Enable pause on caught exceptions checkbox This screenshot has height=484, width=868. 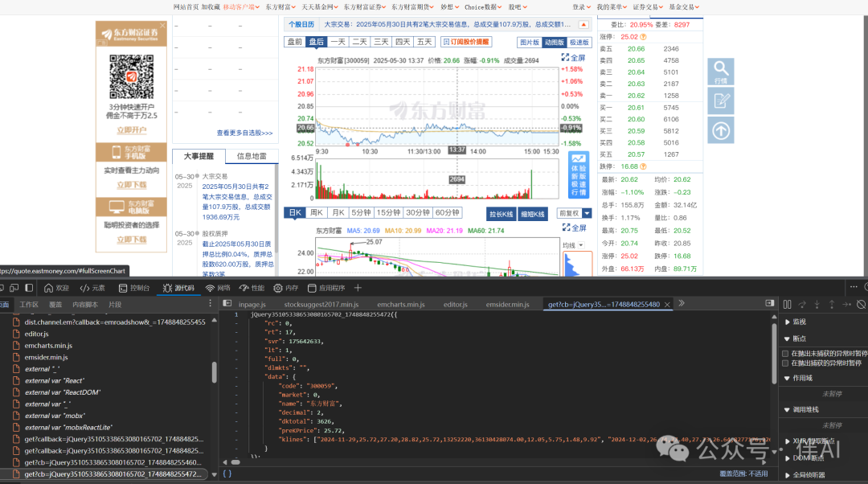click(785, 363)
